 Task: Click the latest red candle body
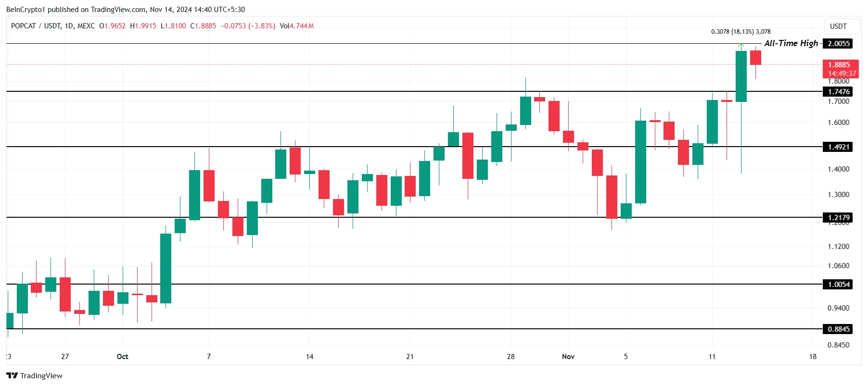(x=755, y=58)
